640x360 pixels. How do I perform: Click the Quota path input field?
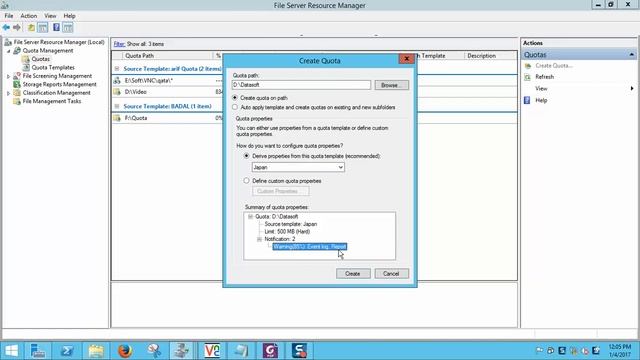[x=301, y=85]
